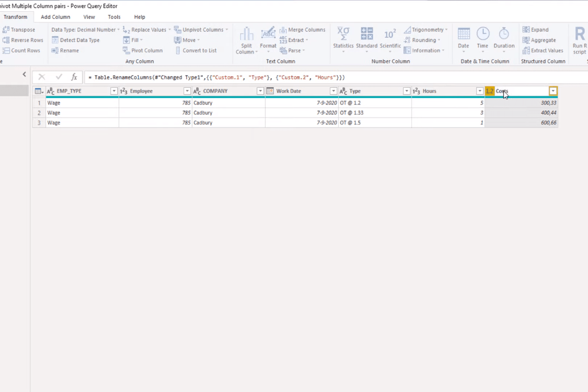The width and height of the screenshot is (588, 392).
Task: Open the Time column tool
Action: point(482,40)
